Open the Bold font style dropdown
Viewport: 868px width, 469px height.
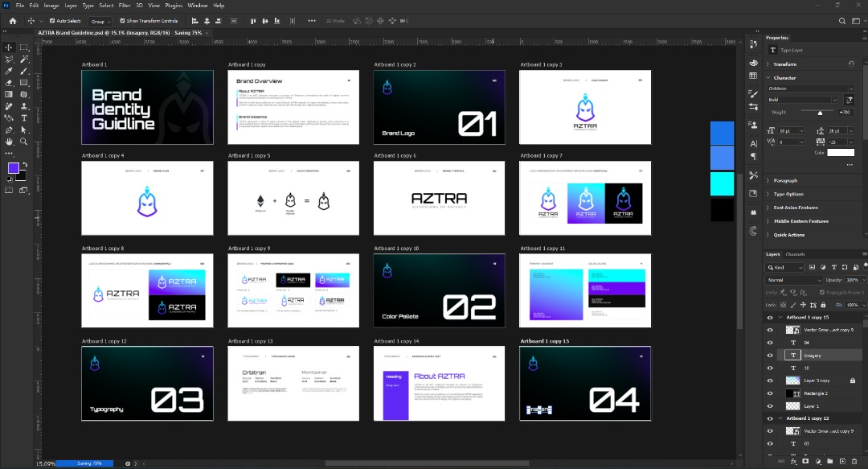pos(802,100)
